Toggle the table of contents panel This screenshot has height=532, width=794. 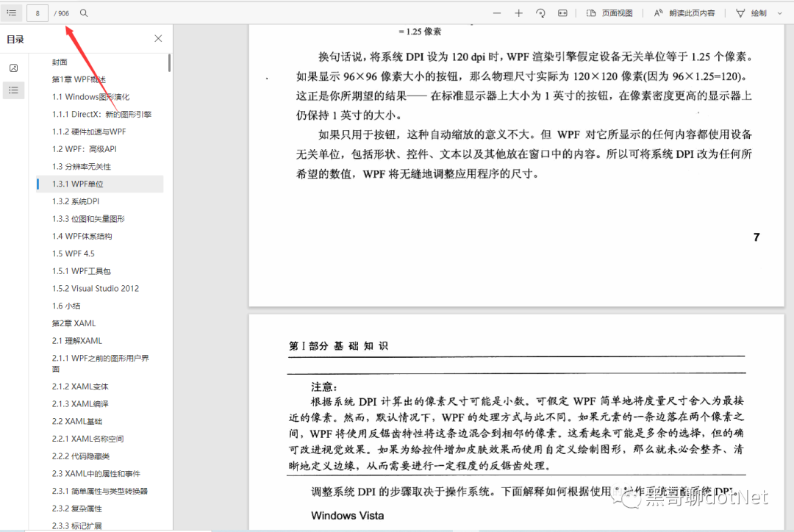point(12,12)
